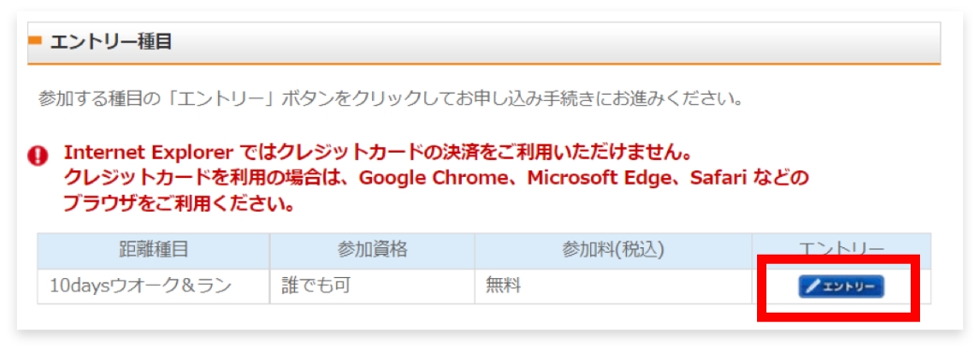Image resolution: width=980 pixels, height=353 pixels.
Task: Click the red highlight frame around entry button
Action: [x=839, y=288]
